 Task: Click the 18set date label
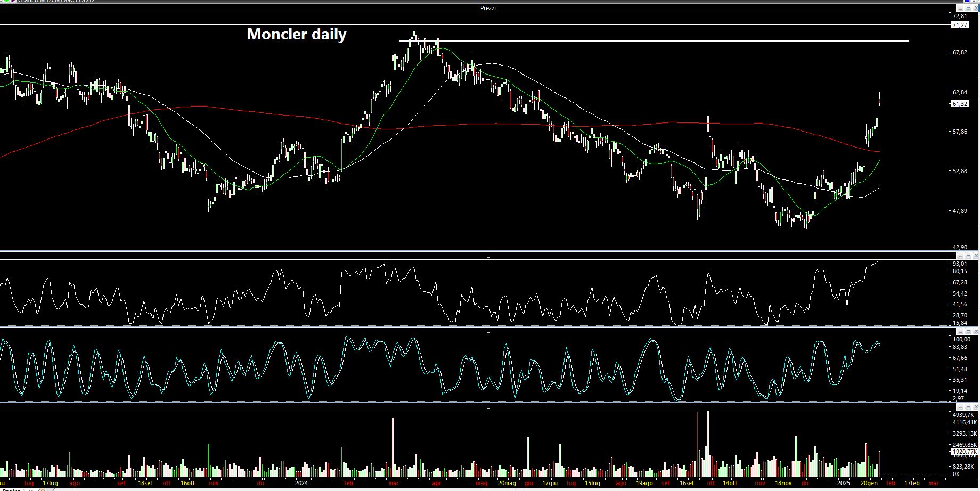click(x=145, y=483)
